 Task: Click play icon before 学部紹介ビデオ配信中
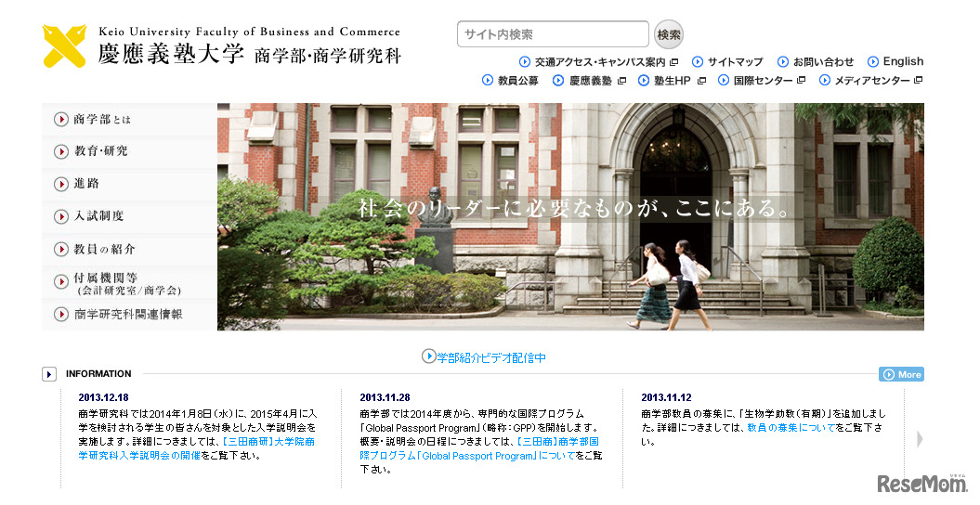428,356
